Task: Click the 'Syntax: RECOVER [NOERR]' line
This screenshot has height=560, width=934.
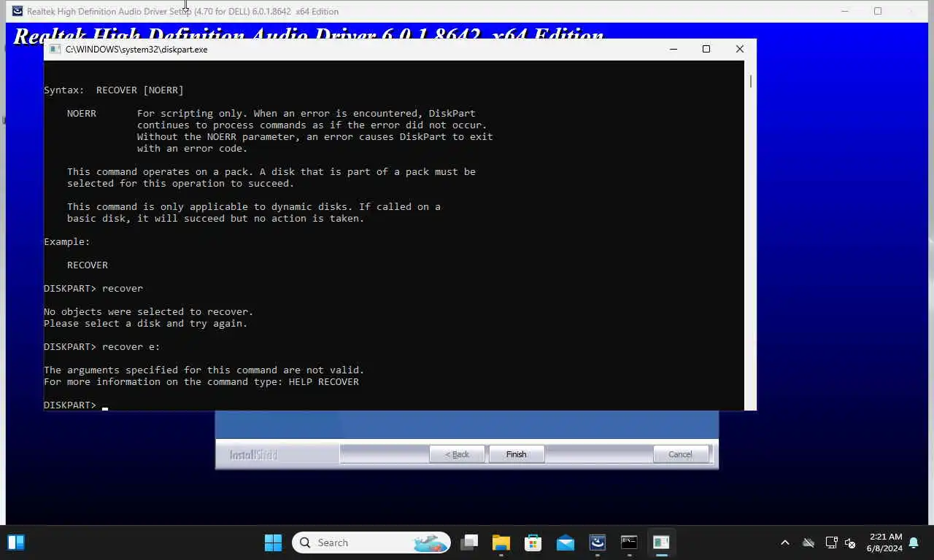Action: click(x=114, y=90)
